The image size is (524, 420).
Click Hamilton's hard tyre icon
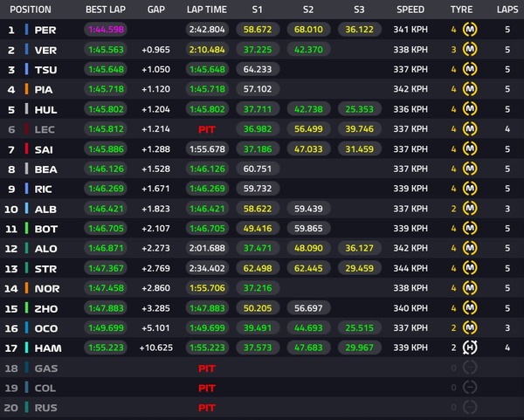coord(470,348)
